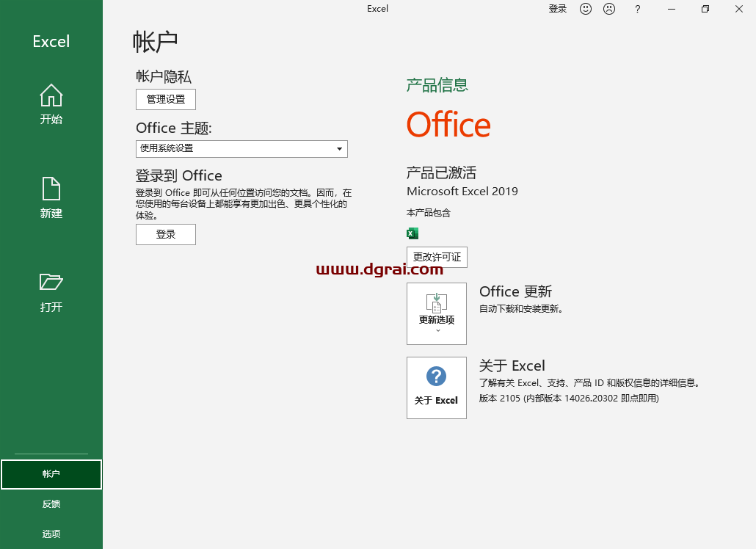The width and height of the screenshot is (756, 549).
Task: Send a smile via happy face icon
Action: coord(586,9)
